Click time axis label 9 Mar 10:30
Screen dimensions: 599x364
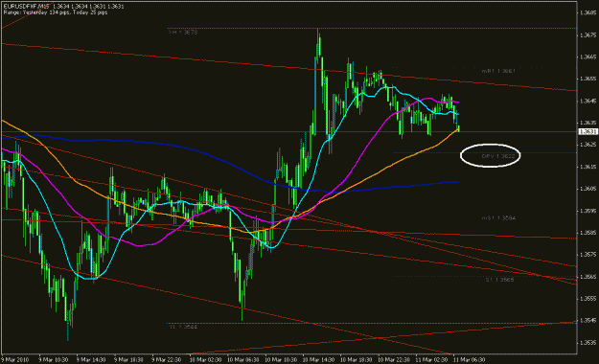[x=54, y=360]
